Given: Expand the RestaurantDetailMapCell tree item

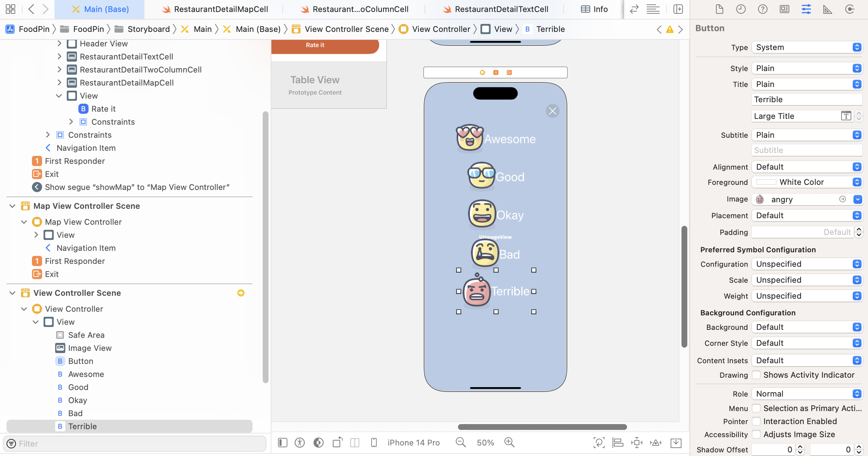Looking at the screenshot, I should pos(59,83).
